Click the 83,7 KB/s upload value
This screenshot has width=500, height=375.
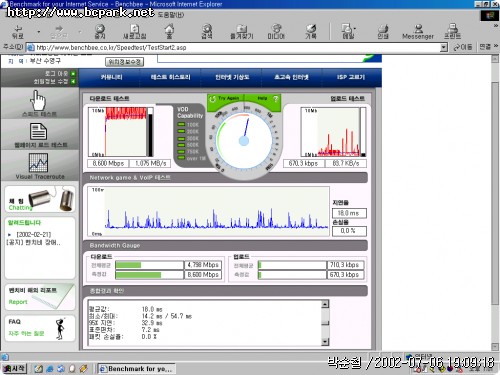346,163
